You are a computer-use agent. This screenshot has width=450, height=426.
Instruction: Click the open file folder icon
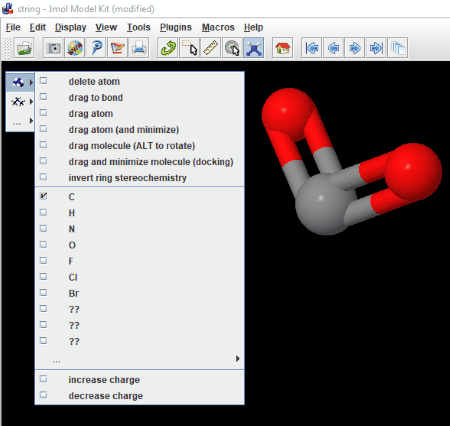(x=24, y=48)
